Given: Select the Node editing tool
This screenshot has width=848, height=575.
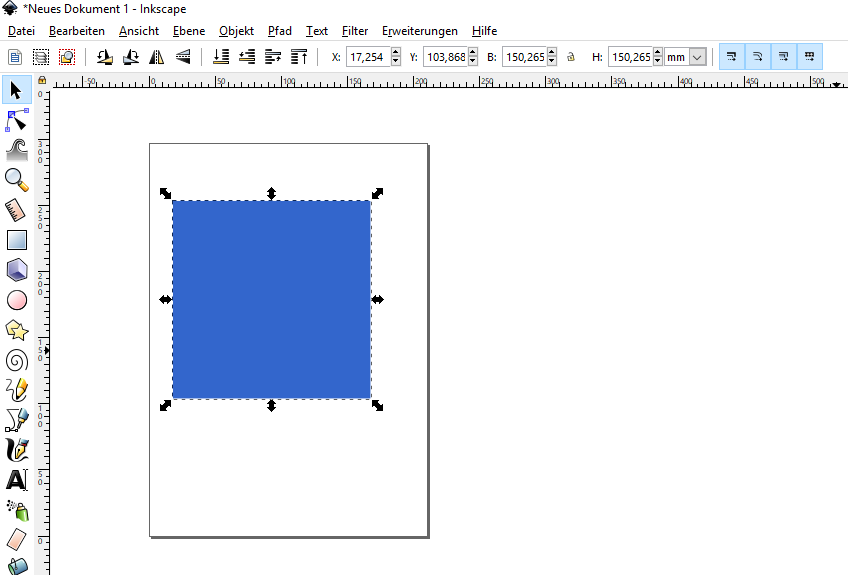Looking at the screenshot, I should click(x=16, y=120).
